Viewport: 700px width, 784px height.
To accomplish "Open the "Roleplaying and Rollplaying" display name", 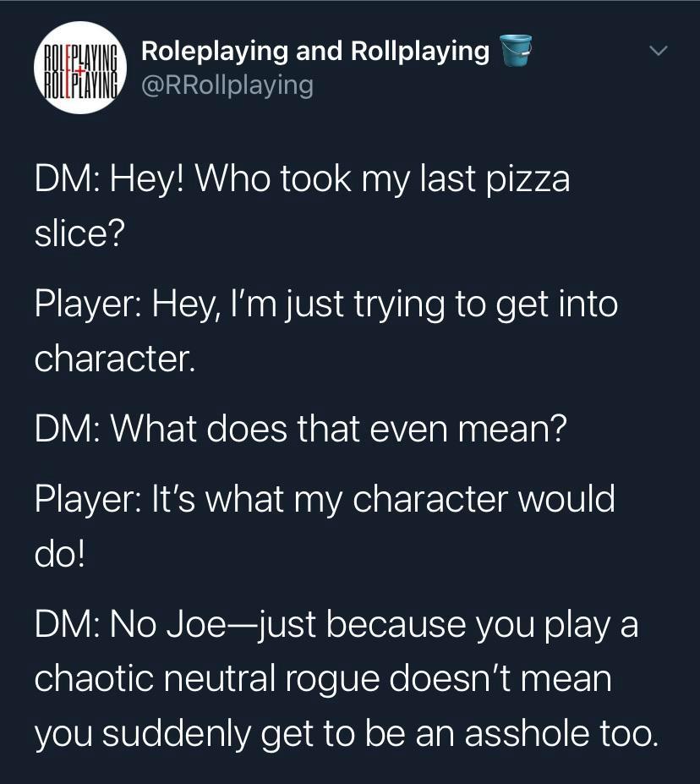I will click(x=314, y=51).
